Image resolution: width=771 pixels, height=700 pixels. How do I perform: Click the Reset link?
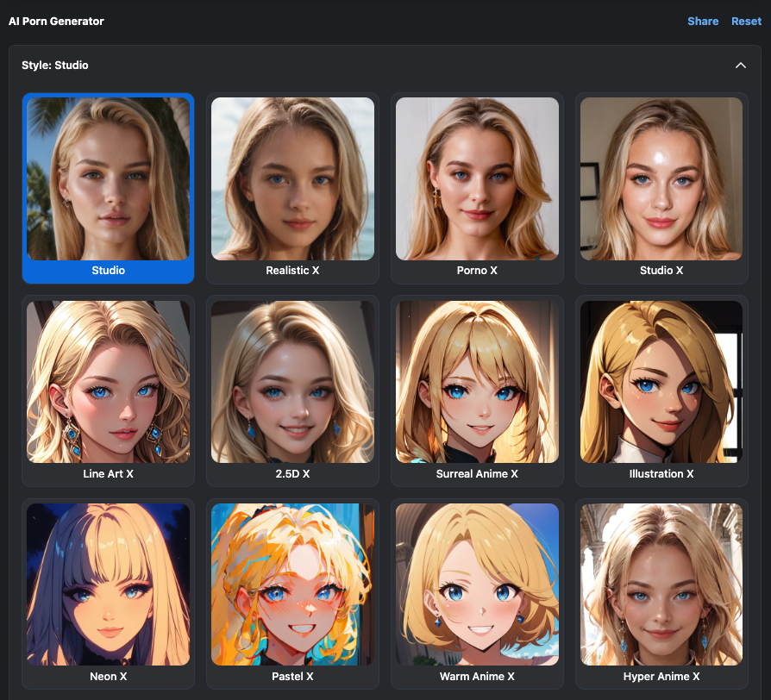(x=746, y=22)
